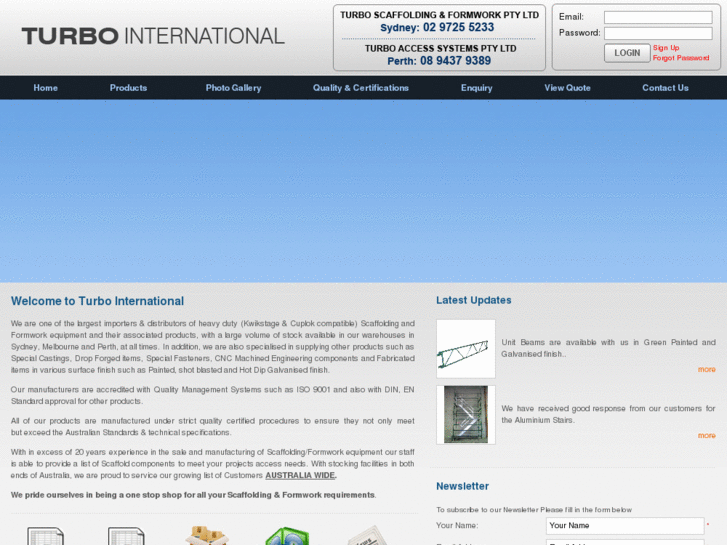
Task: Click the Turbo International logo
Action: click(x=153, y=36)
